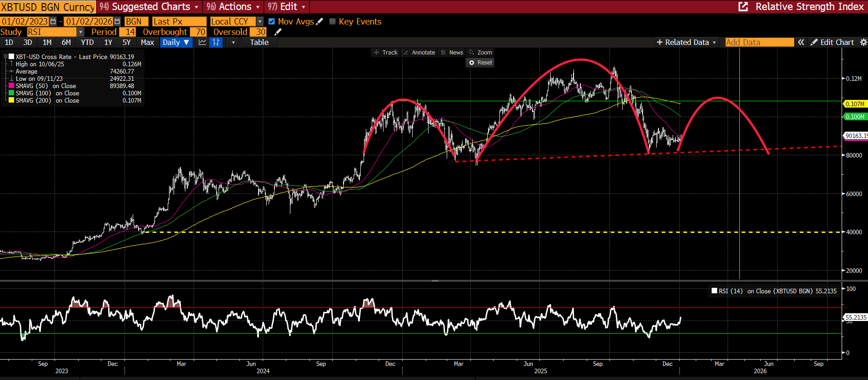Open the RSI study selector dropdown
The height and width of the screenshot is (380, 868).
pyautogui.click(x=80, y=32)
